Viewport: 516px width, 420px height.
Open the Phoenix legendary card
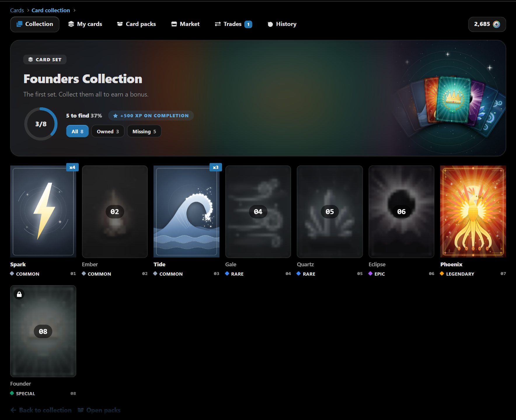[473, 211]
